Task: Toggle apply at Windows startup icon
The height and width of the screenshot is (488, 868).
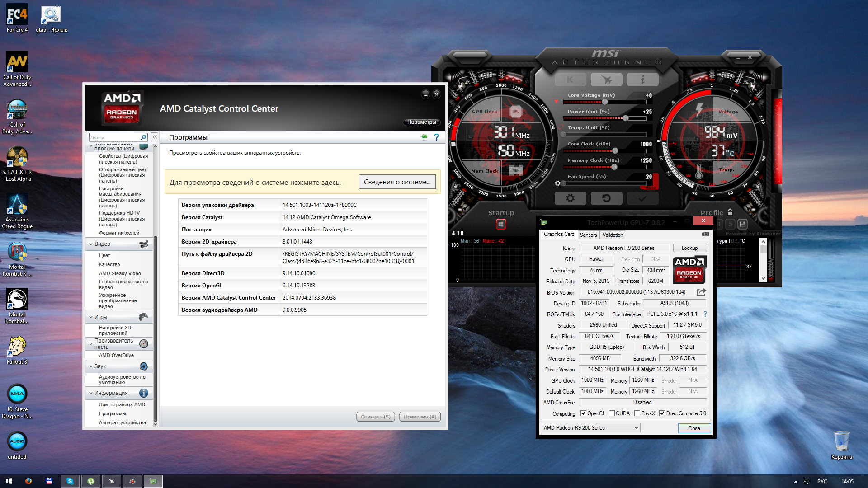Action: click(x=501, y=224)
